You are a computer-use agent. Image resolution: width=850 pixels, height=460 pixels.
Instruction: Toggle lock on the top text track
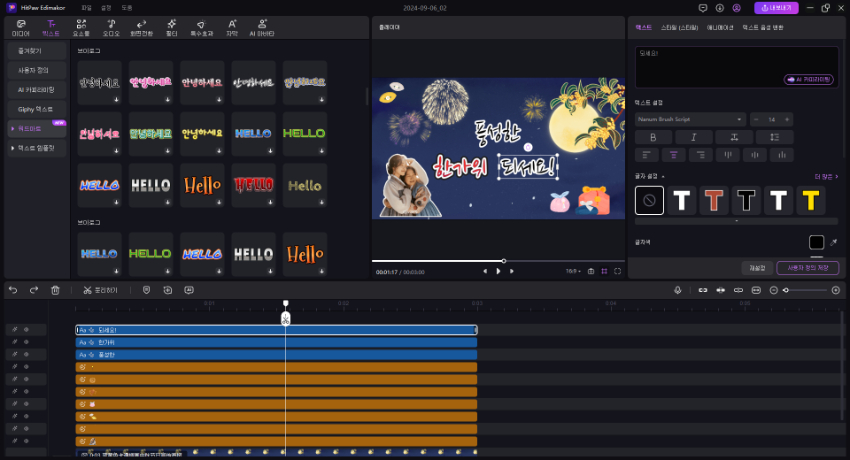14,329
